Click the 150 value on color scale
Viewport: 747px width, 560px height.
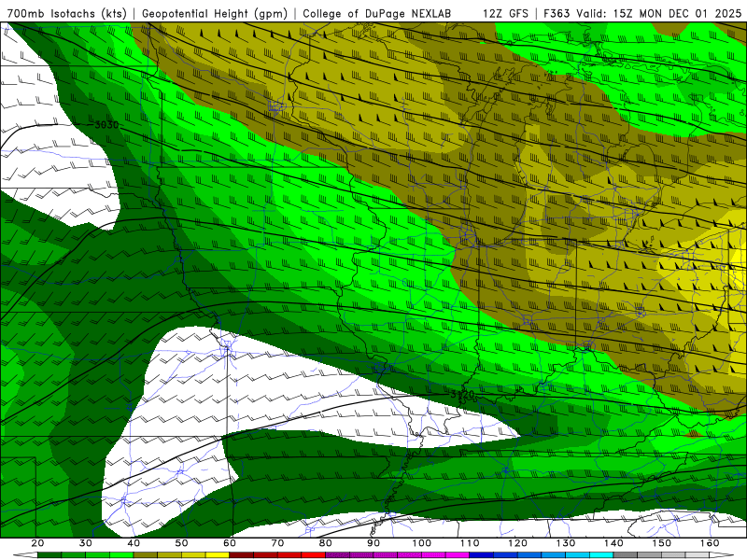coord(661,543)
